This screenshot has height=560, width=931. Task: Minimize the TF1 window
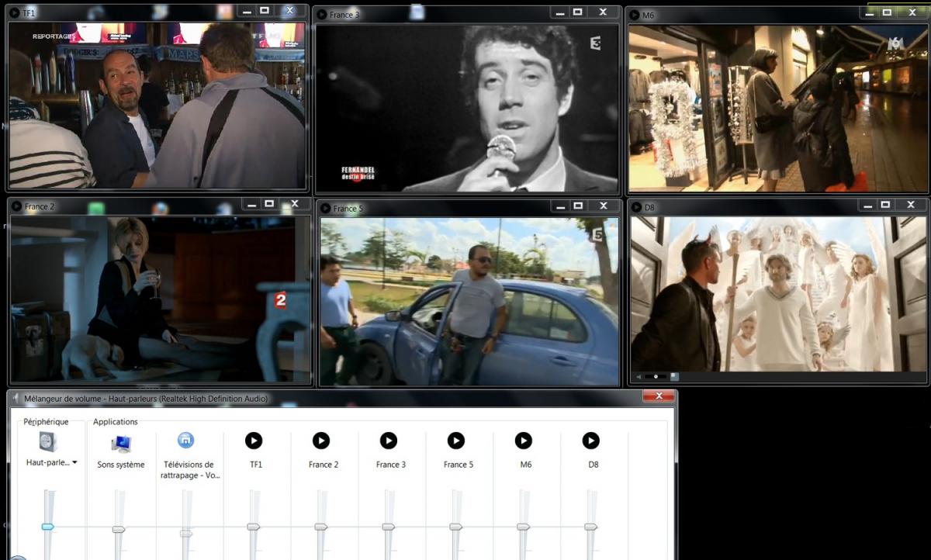tap(246, 11)
